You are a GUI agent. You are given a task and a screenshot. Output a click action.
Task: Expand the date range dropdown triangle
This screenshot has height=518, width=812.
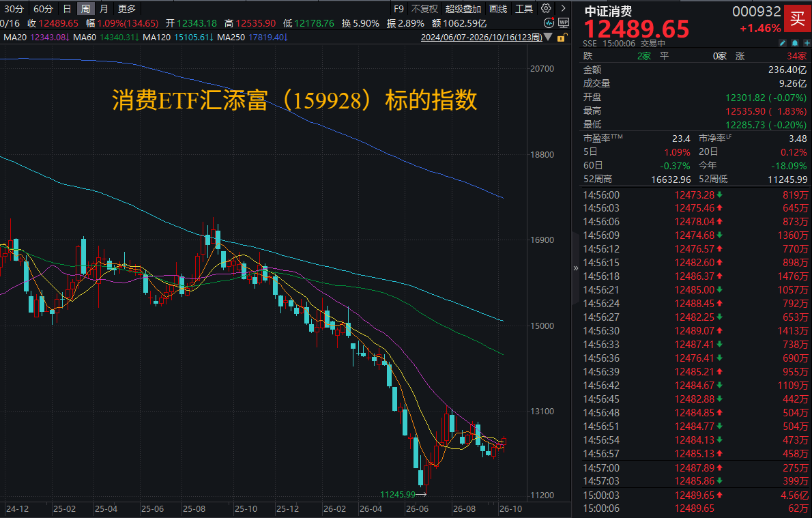(548, 38)
